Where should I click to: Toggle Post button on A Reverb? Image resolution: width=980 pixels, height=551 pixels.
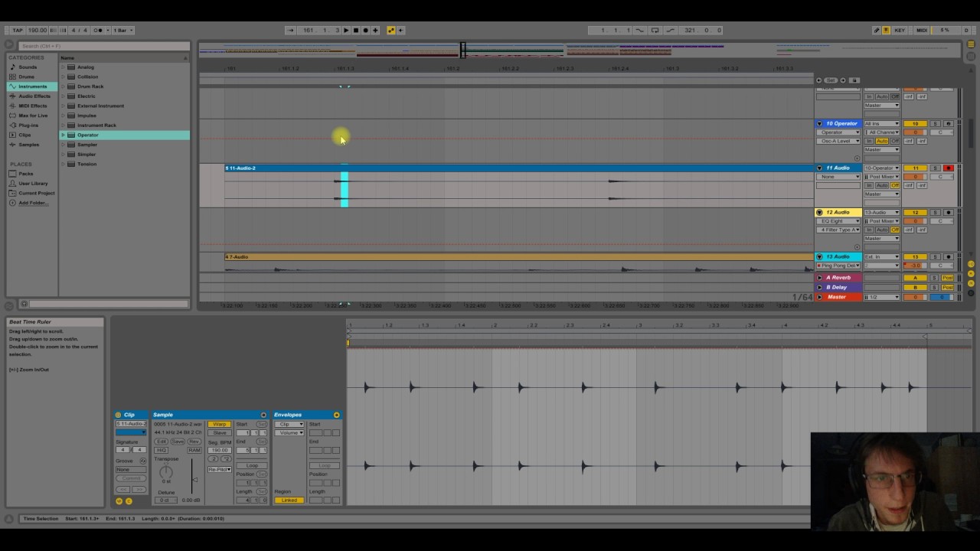click(x=947, y=278)
